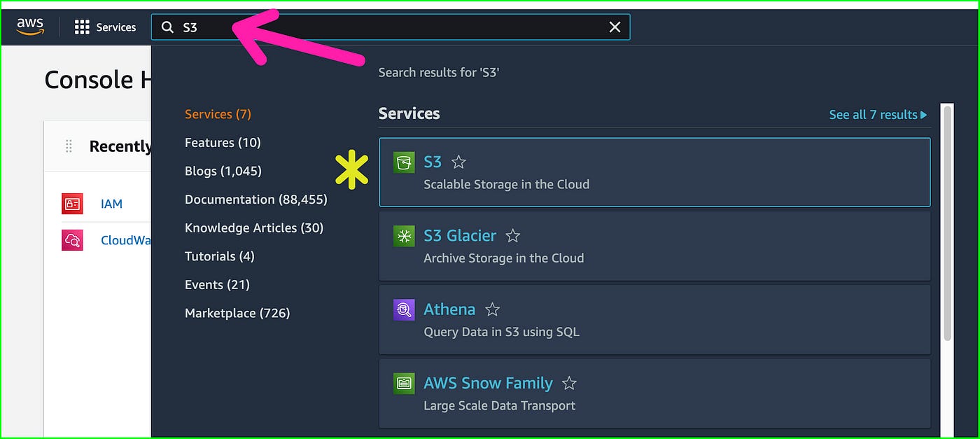
Task: Open the Services grid menu icon
Action: [x=83, y=27]
